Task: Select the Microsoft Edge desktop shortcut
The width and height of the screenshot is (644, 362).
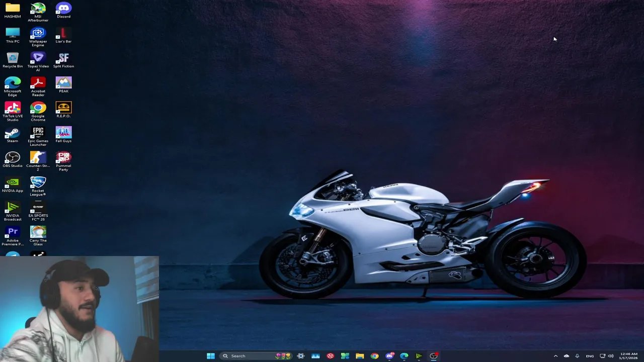Action: (x=13, y=87)
